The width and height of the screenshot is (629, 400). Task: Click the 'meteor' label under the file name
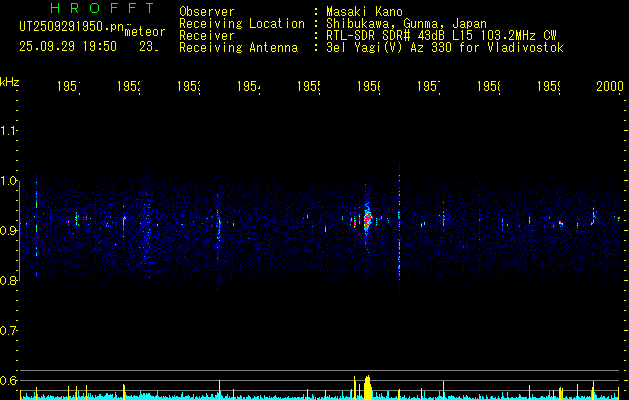(145, 32)
